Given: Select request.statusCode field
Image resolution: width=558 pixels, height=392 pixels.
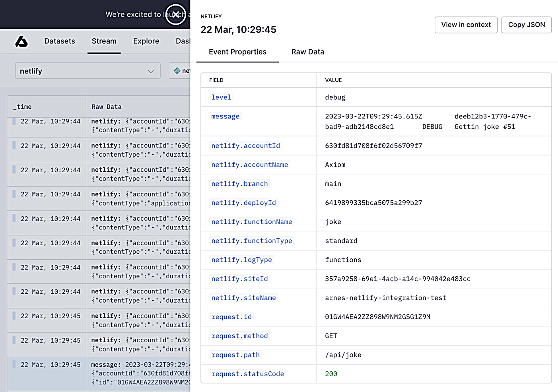Looking at the screenshot, I should [248, 374].
